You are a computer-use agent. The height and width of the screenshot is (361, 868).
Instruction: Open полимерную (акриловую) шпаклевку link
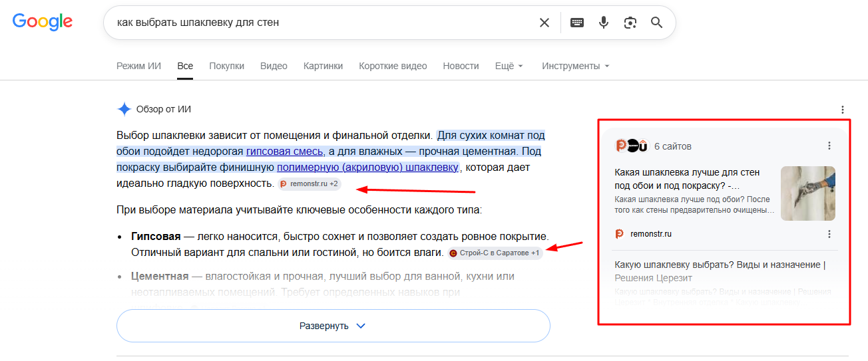point(368,168)
